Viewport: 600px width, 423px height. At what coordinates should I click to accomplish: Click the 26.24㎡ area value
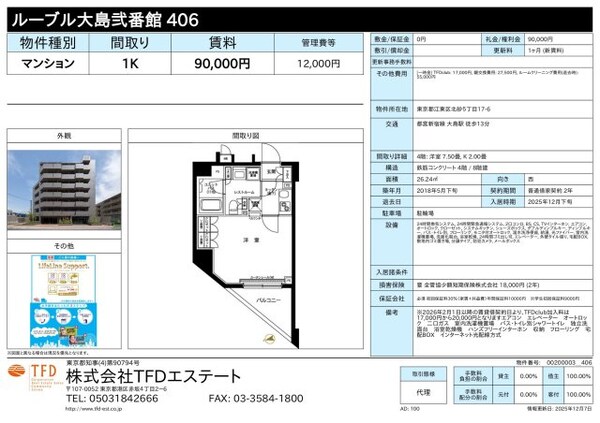[427, 179]
